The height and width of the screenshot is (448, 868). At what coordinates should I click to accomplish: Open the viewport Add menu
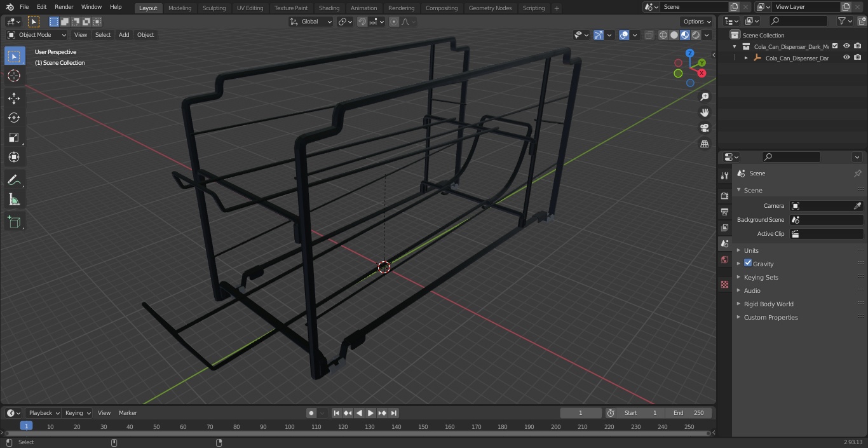(124, 35)
